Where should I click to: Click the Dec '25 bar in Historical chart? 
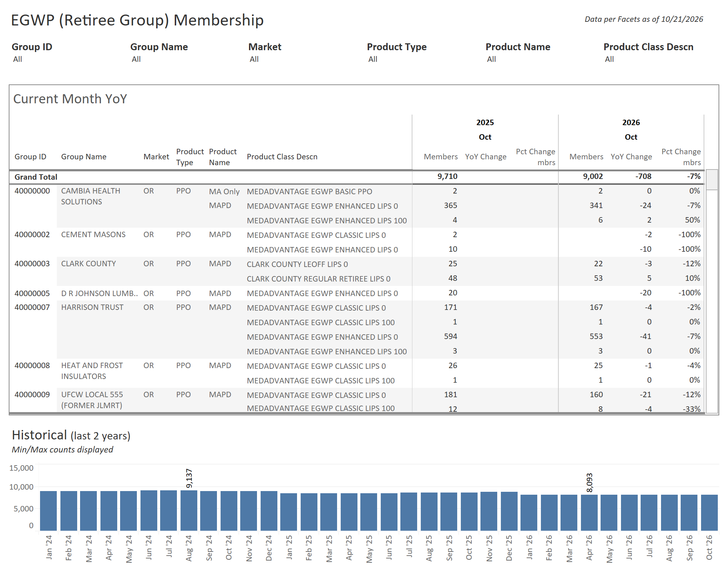(509, 511)
